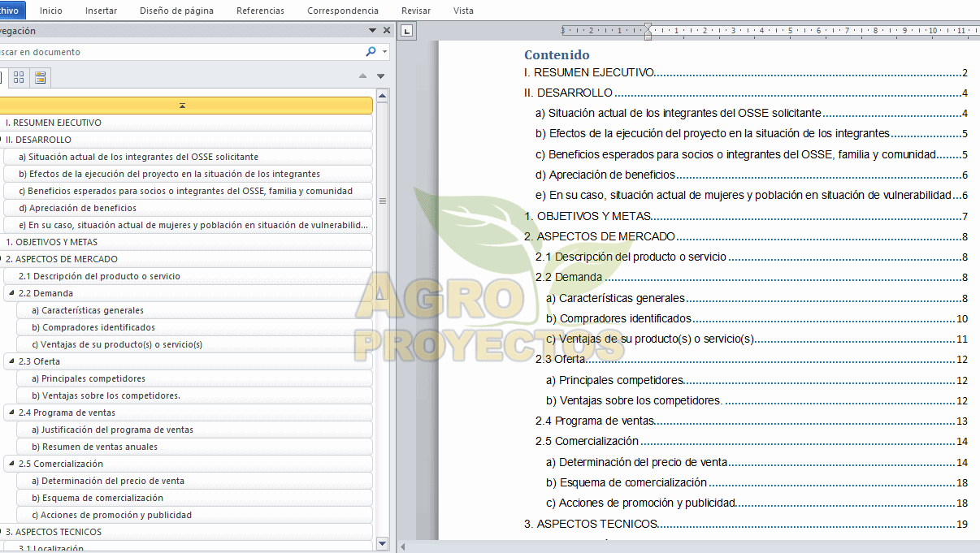Select 'b) Ventajas sobre los competidores' in pane
This screenshot has width=980, height=553.
pyautogui.click(x=195, y=395)
